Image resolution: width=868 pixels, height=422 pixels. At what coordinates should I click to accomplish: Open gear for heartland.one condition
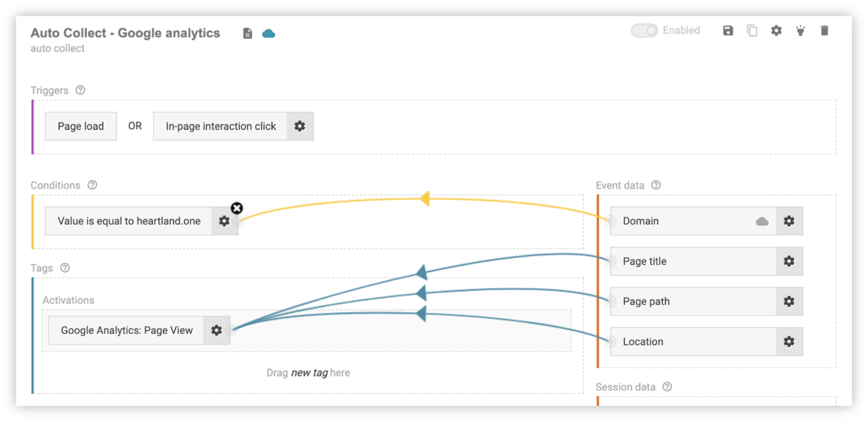point(224,221)
